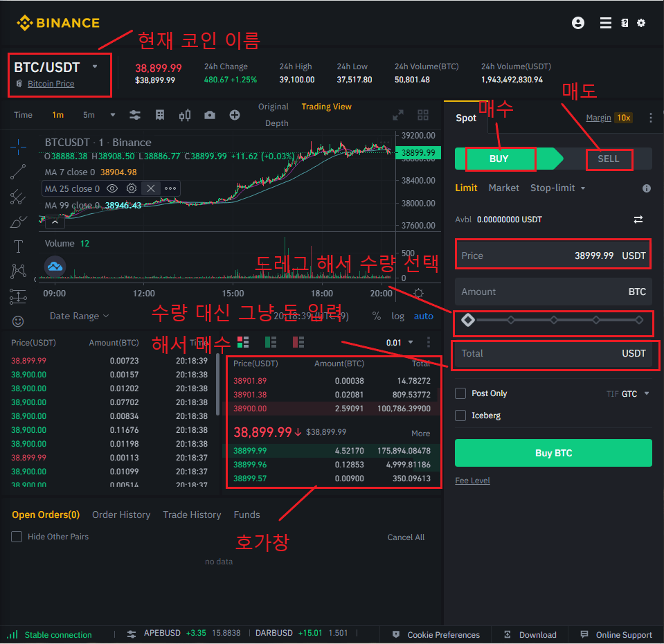Viewport: 664px width, 644px height.
Task: Select the candlestick chart style icon
Action: click(x=185, y=115)
